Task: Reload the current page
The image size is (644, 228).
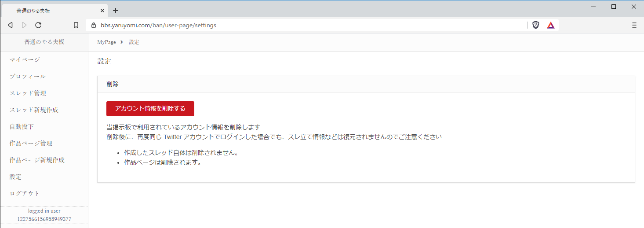Action: tap(38, 25)
